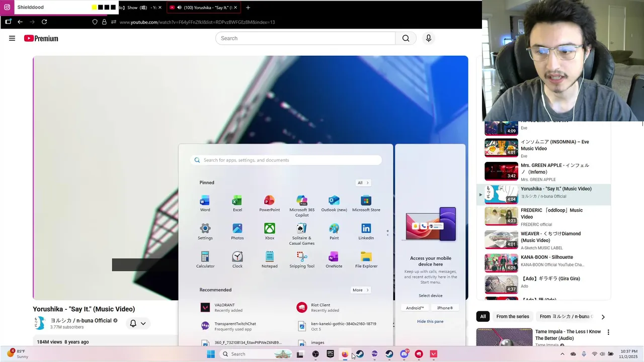Open More options for Tame Impala video
Image resolution: width=644 pixels, height=362 pixels.
[x=608, y=332]
